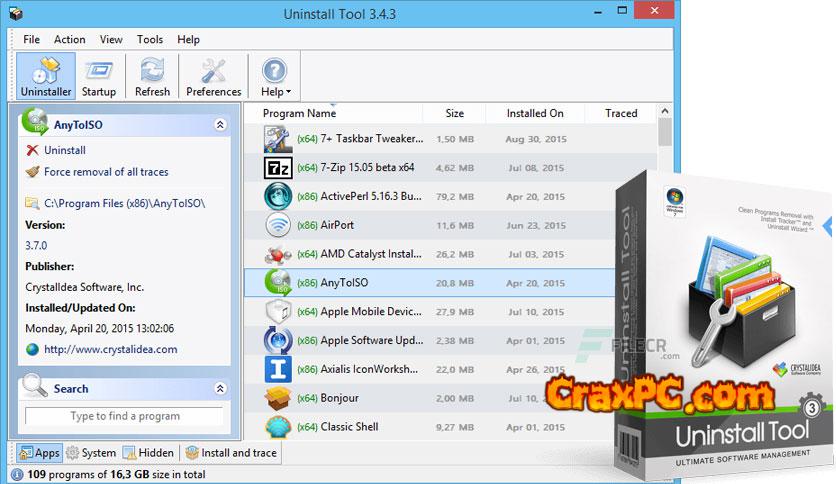Click the program list scrollbar thumb

(664, 132)
